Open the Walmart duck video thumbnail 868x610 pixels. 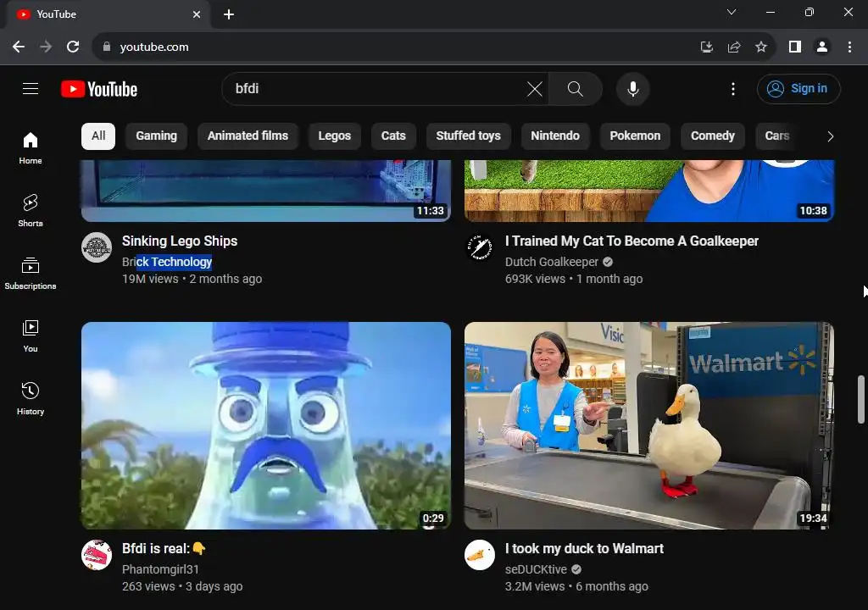point(649,425)
